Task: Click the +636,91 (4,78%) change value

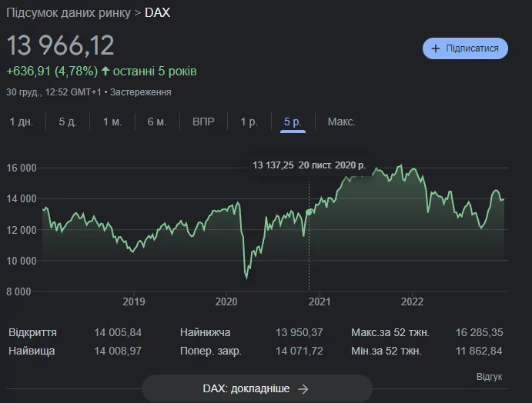Action: coord(52,72)
